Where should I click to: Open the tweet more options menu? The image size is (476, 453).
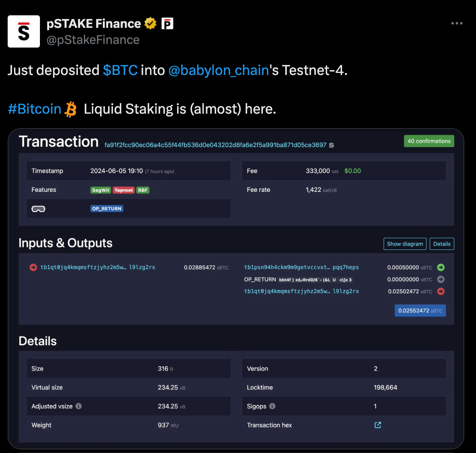click(x=457, y=23)
